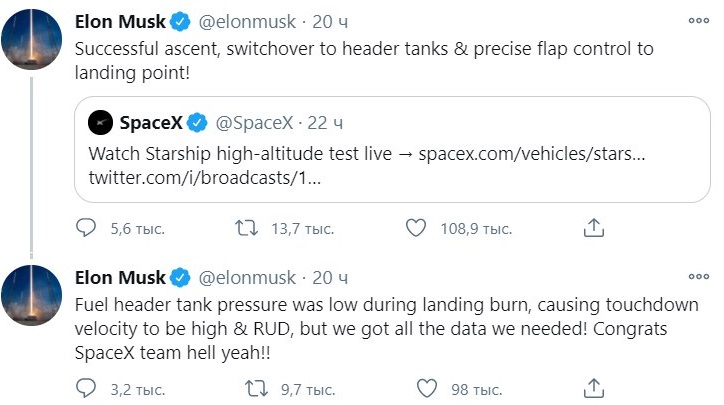Open the 22 ч timestamp on quoted tweet

[x=326, y=123]
